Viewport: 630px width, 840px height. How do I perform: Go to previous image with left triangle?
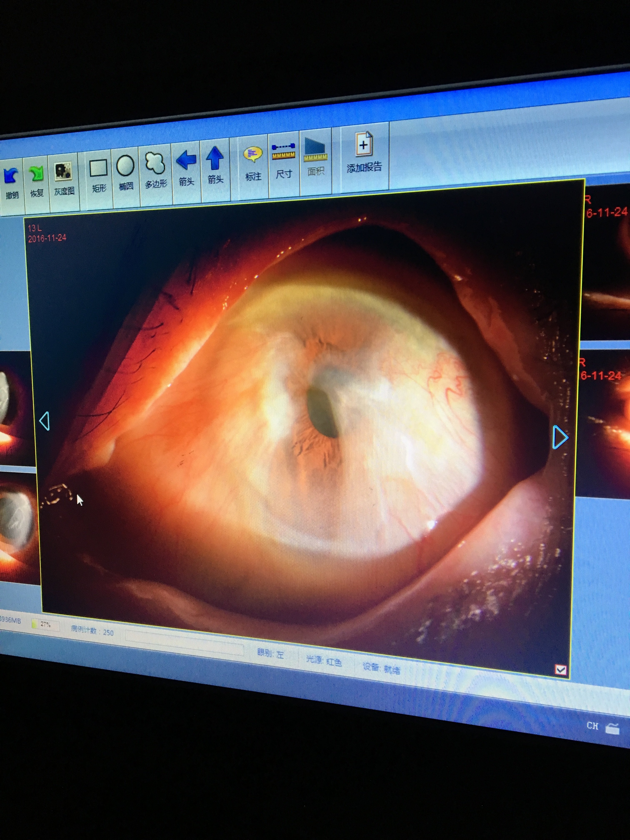click(x=44, y=421)
